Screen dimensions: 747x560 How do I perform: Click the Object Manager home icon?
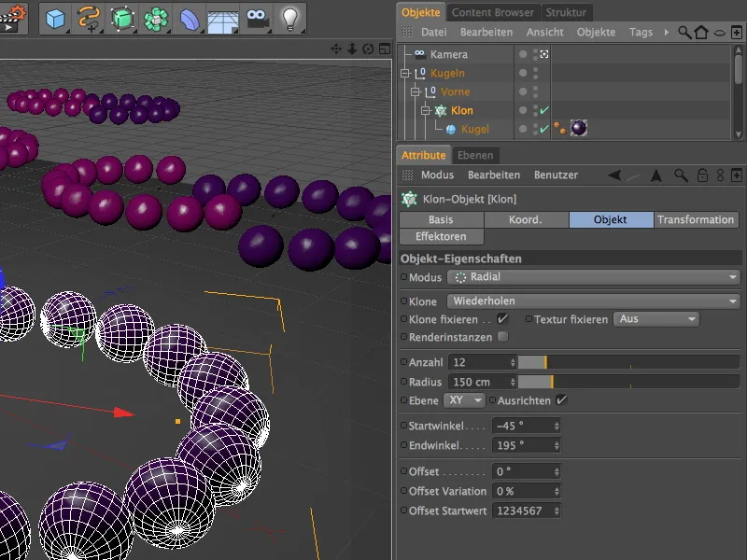click(x=701, y=33)
